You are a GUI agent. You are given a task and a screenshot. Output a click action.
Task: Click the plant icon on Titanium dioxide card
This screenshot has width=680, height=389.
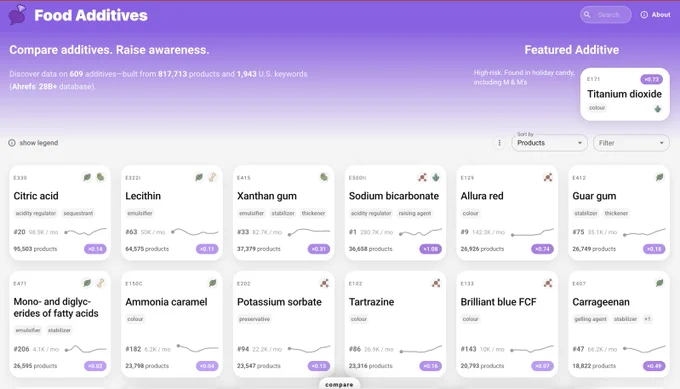point(657,109)
